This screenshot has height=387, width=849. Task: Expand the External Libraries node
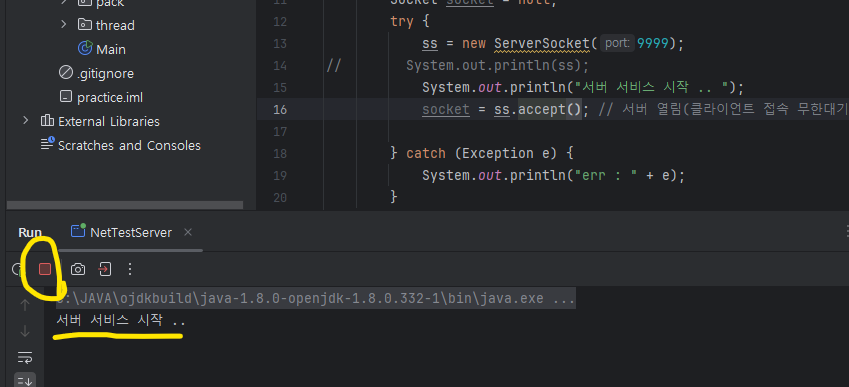click(25, 120)
